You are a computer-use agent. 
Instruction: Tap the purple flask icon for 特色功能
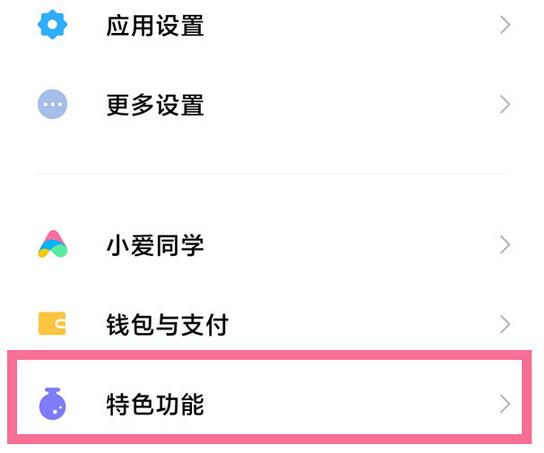(x=52, y=403)
